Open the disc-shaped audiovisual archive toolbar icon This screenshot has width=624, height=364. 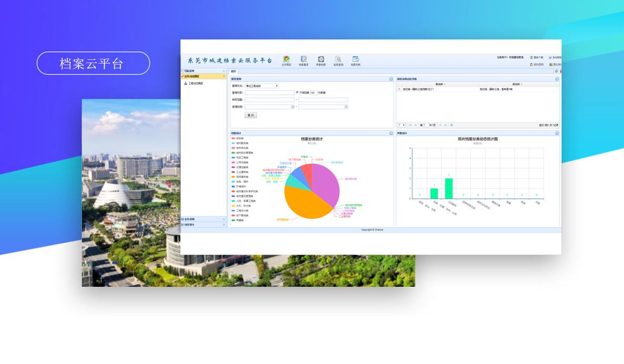click(321, 60)
